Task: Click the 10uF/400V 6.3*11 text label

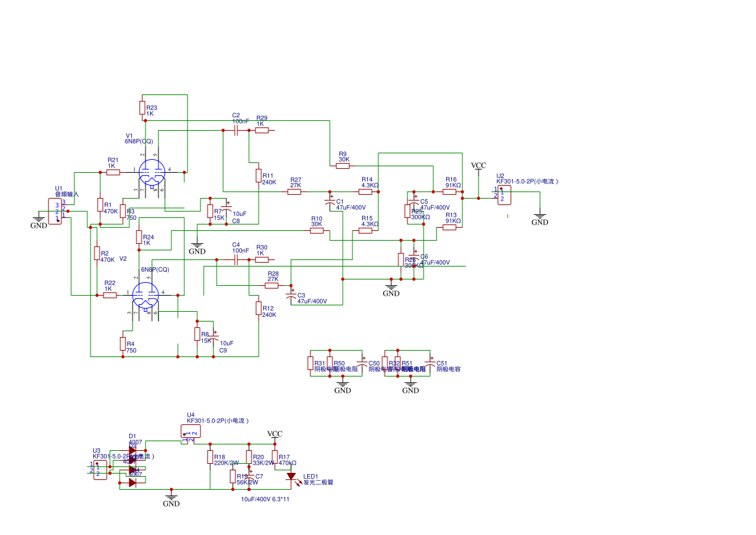Action: click(265, 499)
